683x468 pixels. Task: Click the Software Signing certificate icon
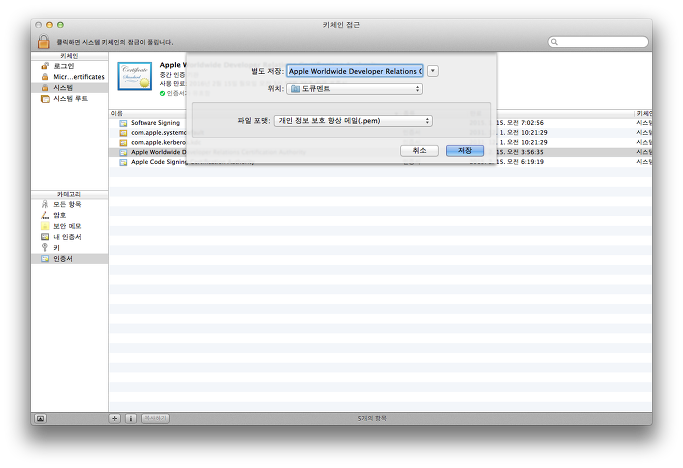pyautogui.click(x=123, y=123)
